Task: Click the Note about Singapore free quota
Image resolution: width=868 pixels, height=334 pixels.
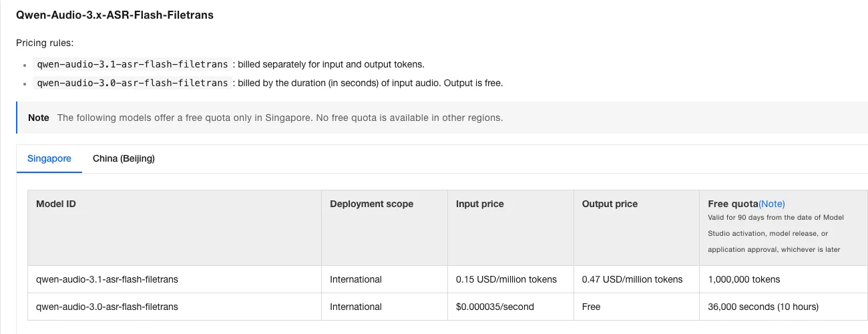Action: 442,118
